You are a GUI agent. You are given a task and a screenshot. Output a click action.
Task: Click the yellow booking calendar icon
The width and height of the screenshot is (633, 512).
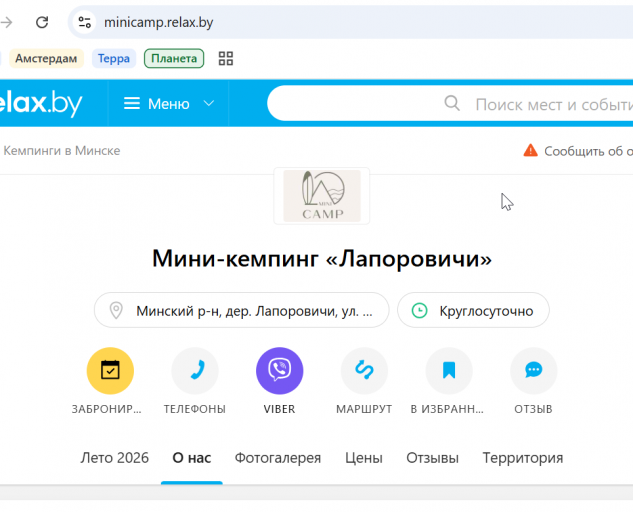(x=110, y=371)
